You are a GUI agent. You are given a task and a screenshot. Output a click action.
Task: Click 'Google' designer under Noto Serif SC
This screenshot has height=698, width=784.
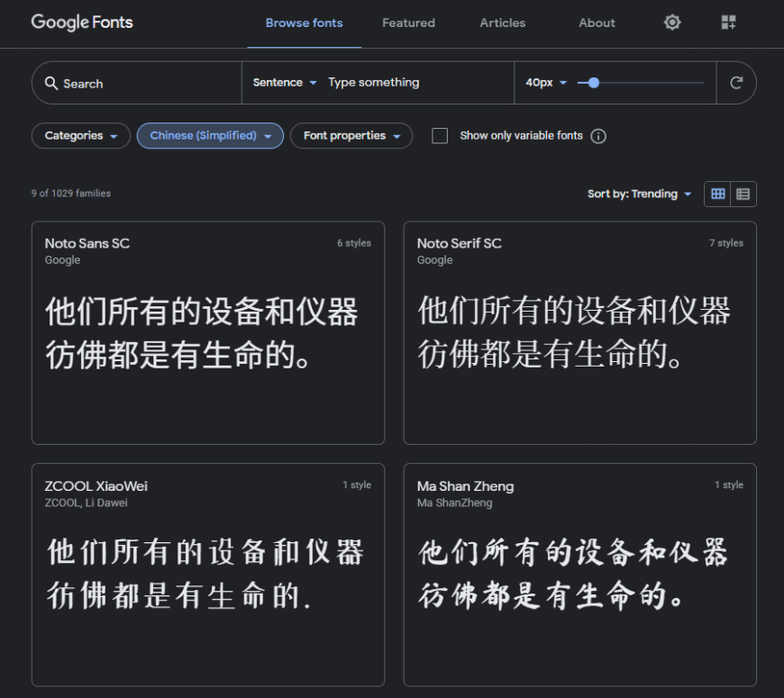click(x=434, y=260)
